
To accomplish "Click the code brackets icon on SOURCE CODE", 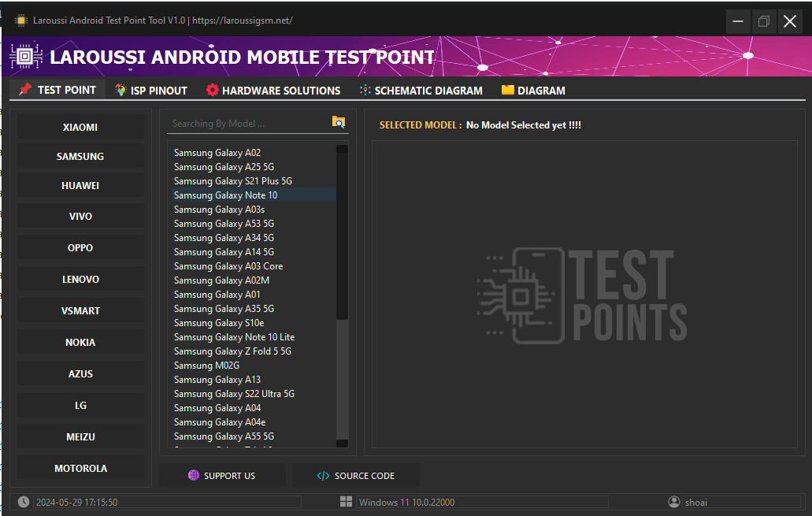I will click(322, 475).
